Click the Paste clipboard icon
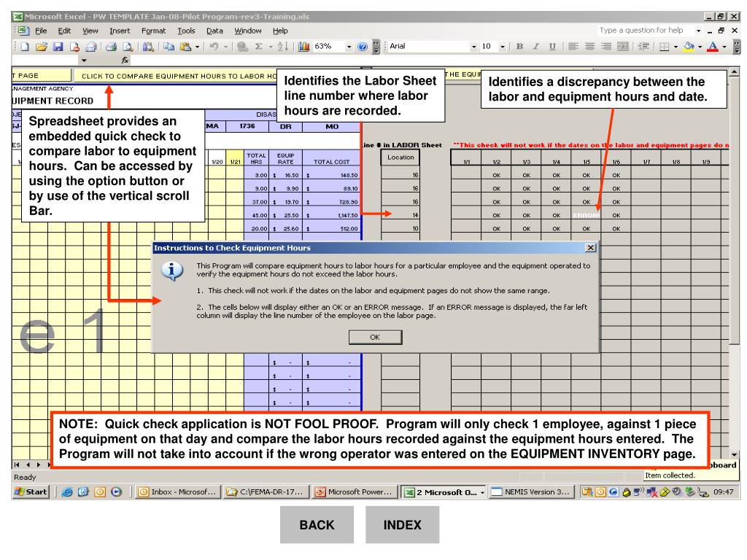The width and height of the screenshot is (747, 560). coord(186,47)
